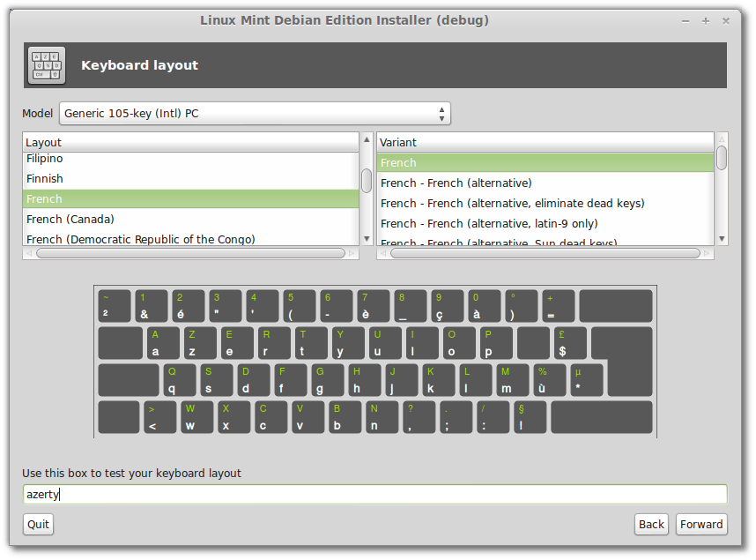The image size is (756, 560).
Task: Choose French (alternative, eliminate dead keys) variant
Action: pos(545,203)
